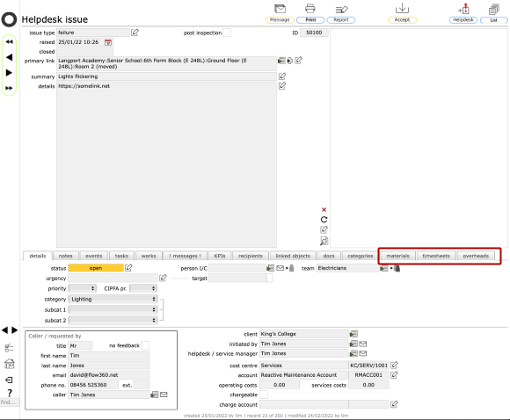510x420 pixels.
Task: Edit the status field icon
Action: 128,268
